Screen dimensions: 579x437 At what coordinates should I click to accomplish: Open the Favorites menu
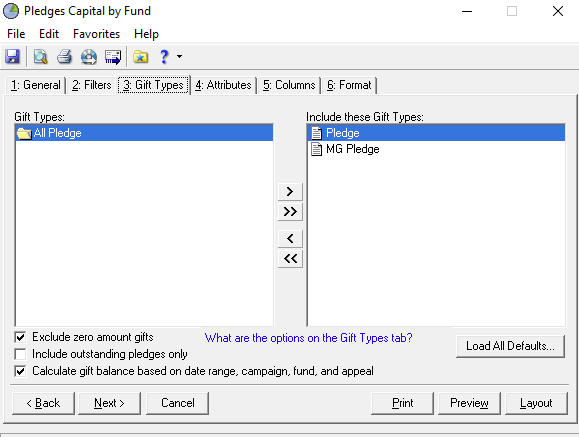pos(96,34)
